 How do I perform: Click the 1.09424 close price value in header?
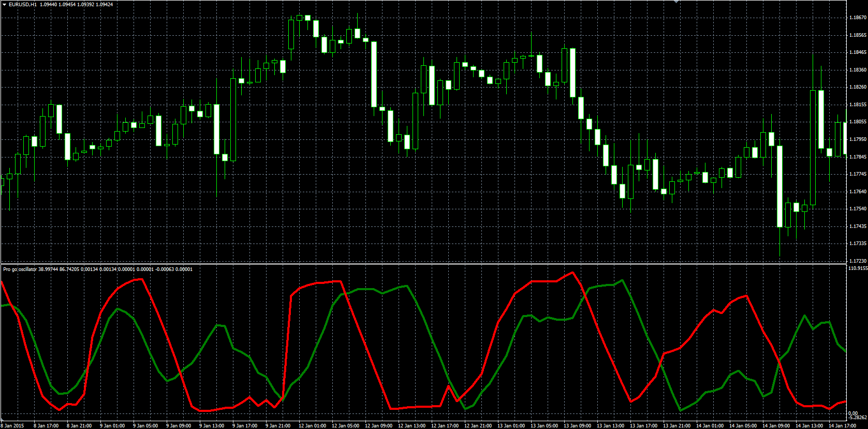point(104,4)
